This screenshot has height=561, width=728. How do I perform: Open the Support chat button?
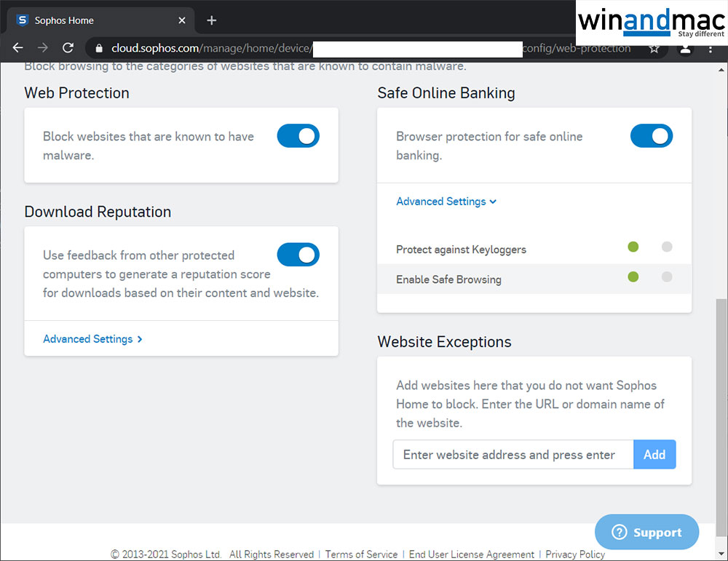pyautogui.click(x=646, y=533)
